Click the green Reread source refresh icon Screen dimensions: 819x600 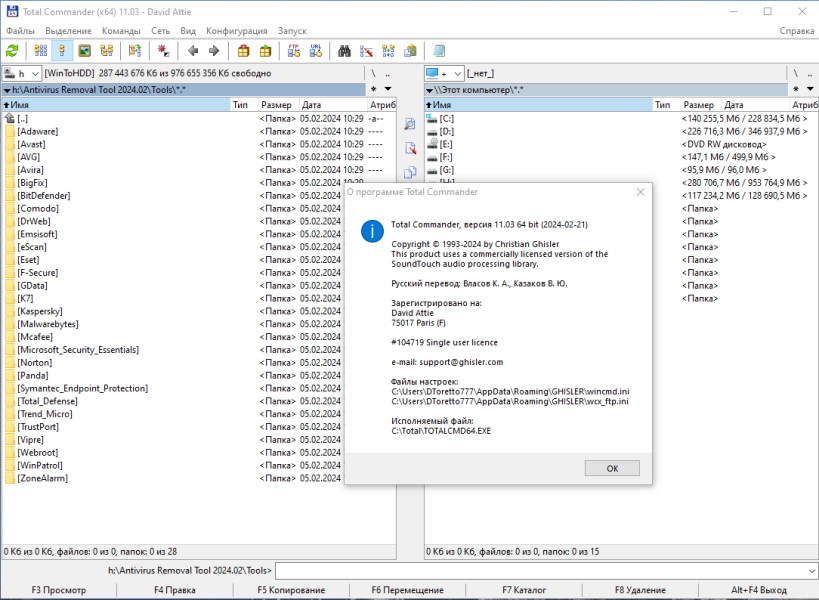pyautogui.click(x=12, y=51)
